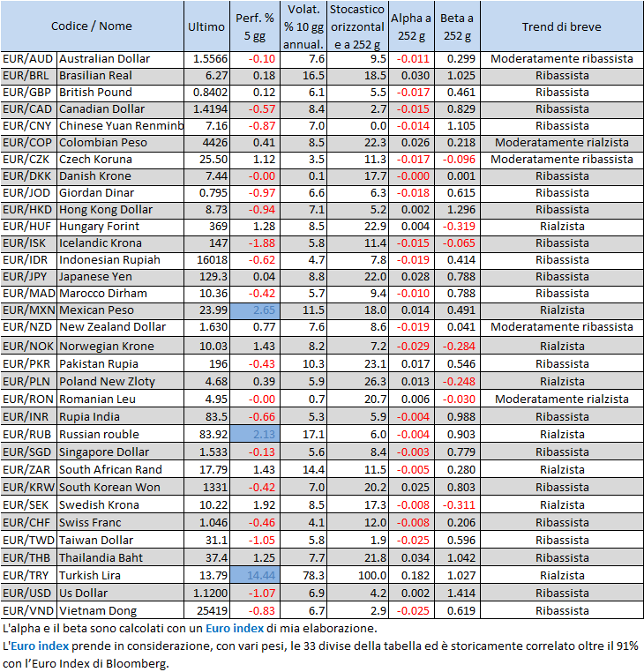Select highlighted Russian rouble performance 2.13
Viewport: 644px width, 672px height.
255,434
